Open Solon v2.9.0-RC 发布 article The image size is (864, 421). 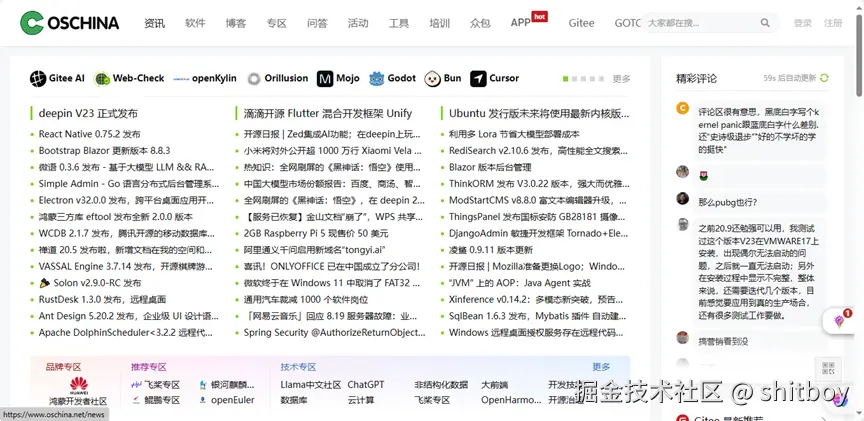(x=91, y=283)
